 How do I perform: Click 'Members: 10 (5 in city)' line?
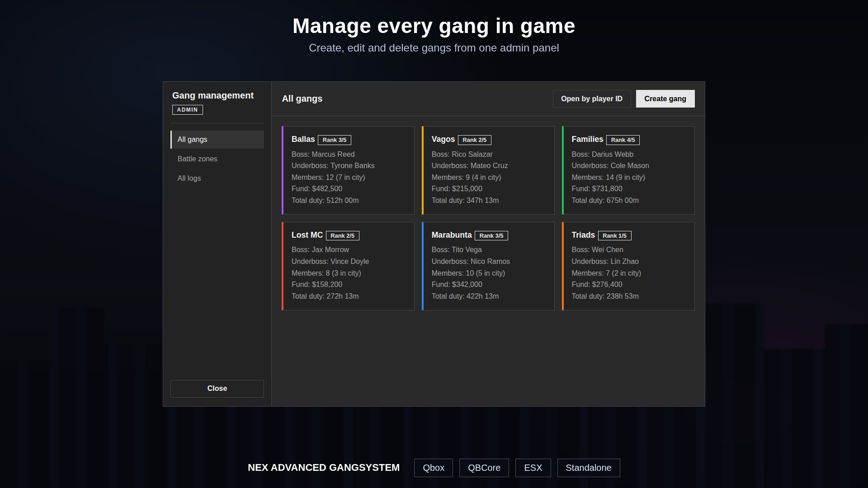pos(468,273)
